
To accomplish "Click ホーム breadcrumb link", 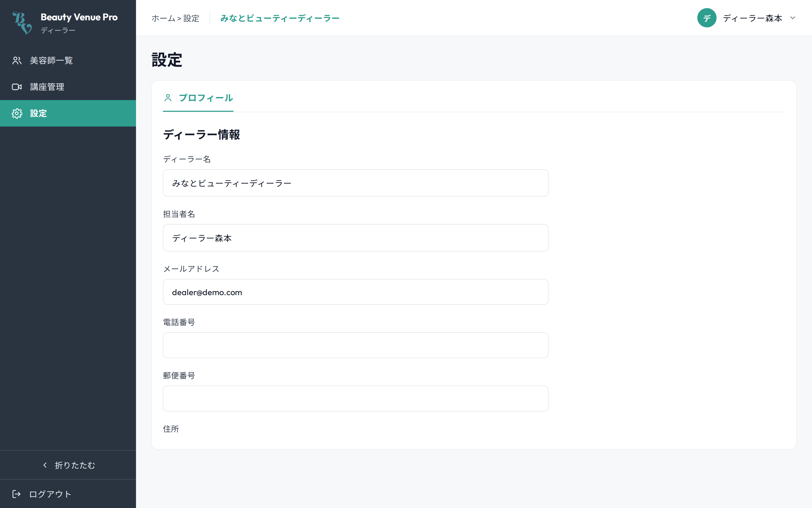I will pos(163,18).
